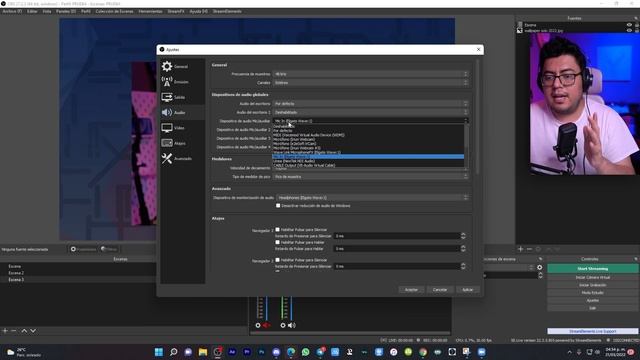Open Perfil menu in OBS menu bar
The image size is (640, 360).
pos(86,11)
